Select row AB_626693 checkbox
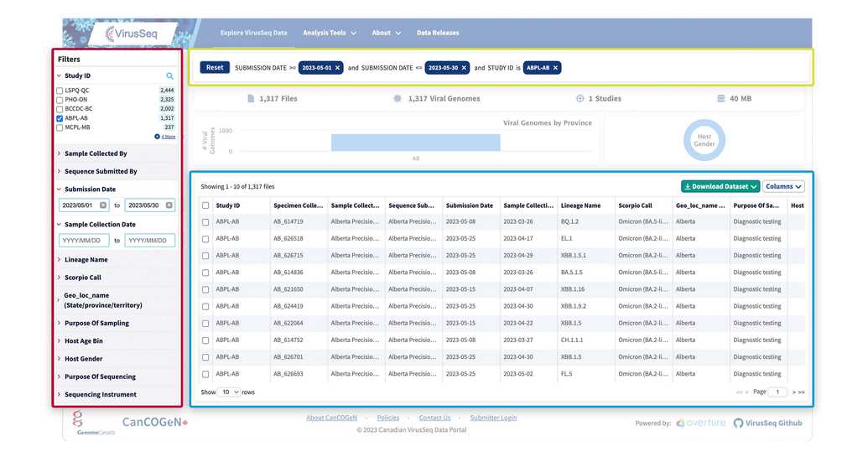868x452 pixels. pos(205,375)
